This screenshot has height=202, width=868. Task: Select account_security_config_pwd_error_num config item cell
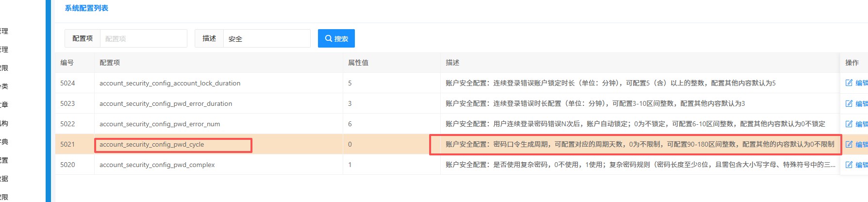tap(160, 124)
